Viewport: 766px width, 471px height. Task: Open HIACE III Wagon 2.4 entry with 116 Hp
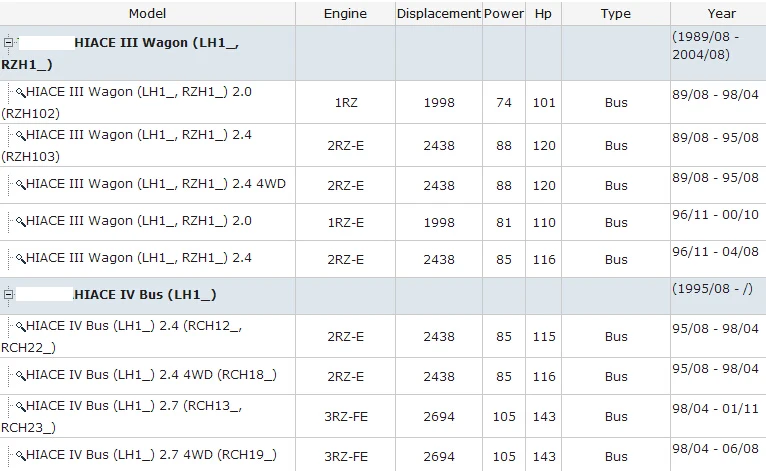pyautogui.click(x=139, y=258)
